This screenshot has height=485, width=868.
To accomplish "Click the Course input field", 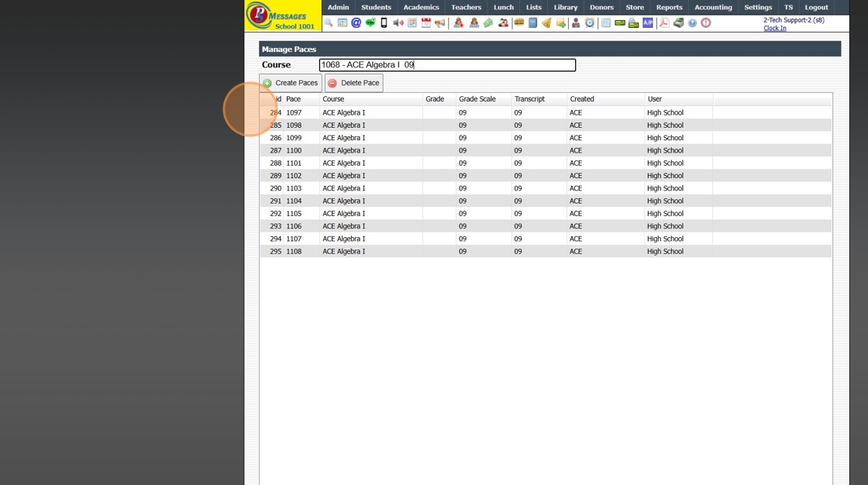I will tap(447, 65).
